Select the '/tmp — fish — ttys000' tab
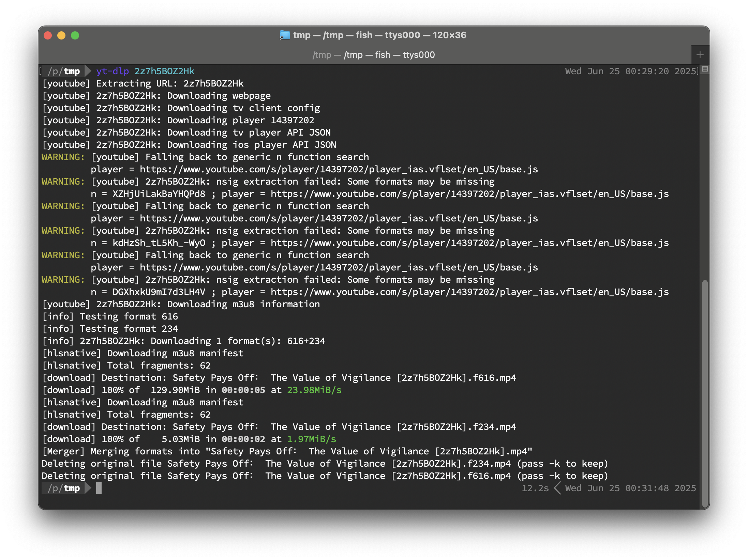This screenshot has width=748, height=560. (374, 55)
